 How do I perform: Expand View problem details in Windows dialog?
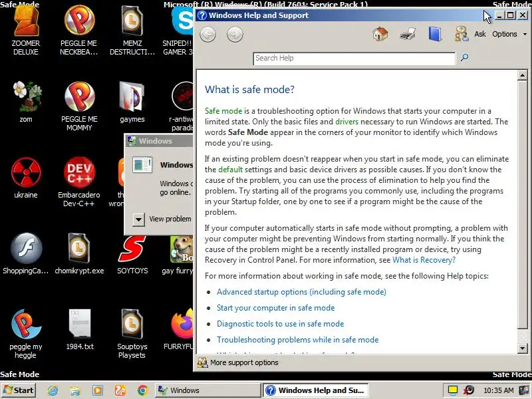pos(138,219)
